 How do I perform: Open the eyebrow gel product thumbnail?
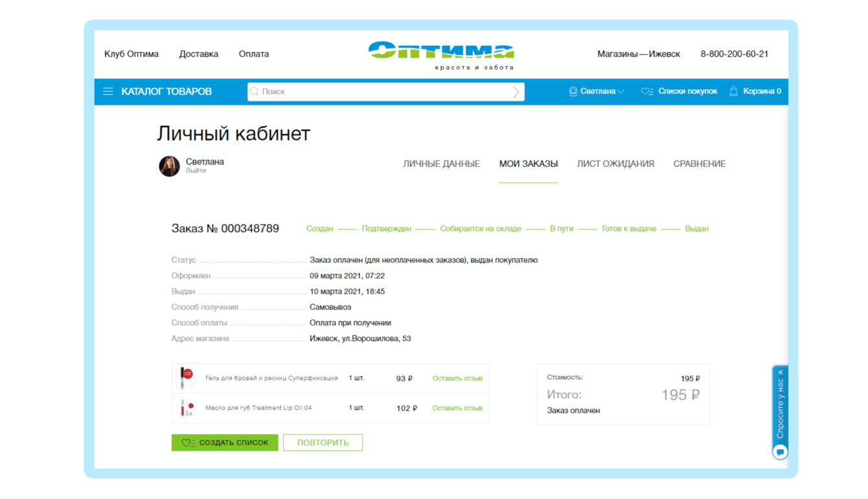(187, 378)
